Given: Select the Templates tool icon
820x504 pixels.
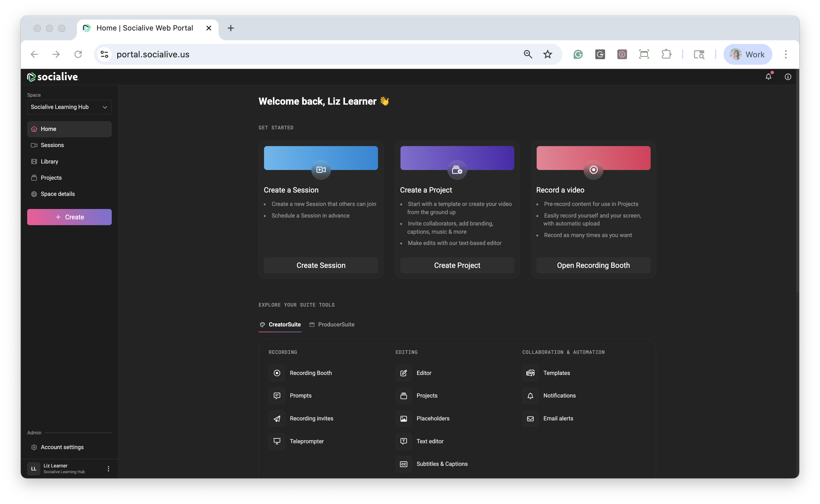Looking at the screenshot, I should point(530,373).
